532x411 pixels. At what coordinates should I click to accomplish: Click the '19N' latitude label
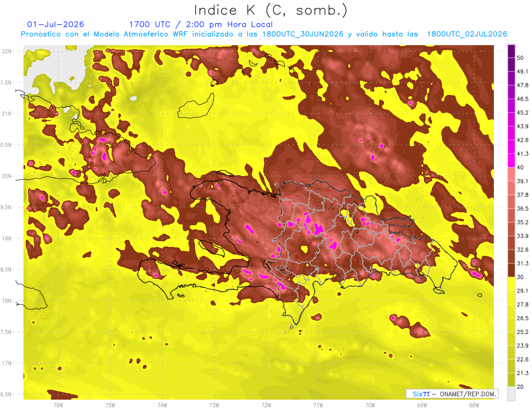[x=7, y=239]
